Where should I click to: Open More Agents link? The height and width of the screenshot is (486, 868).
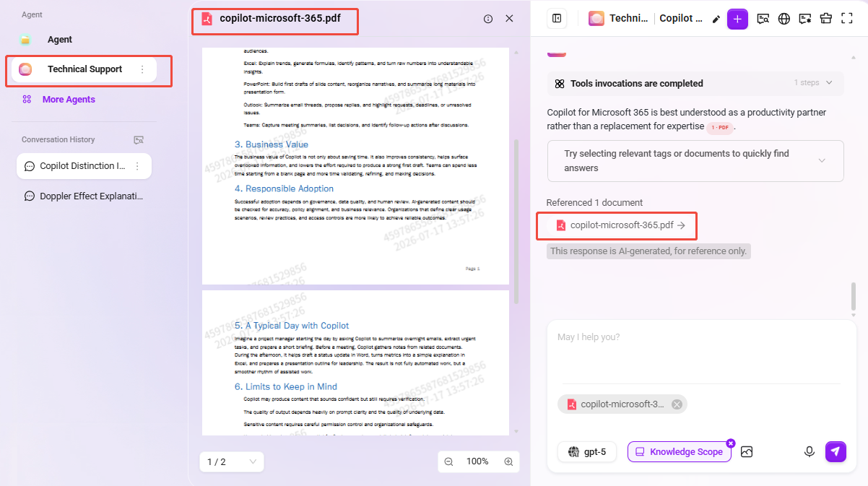point(69,100)
